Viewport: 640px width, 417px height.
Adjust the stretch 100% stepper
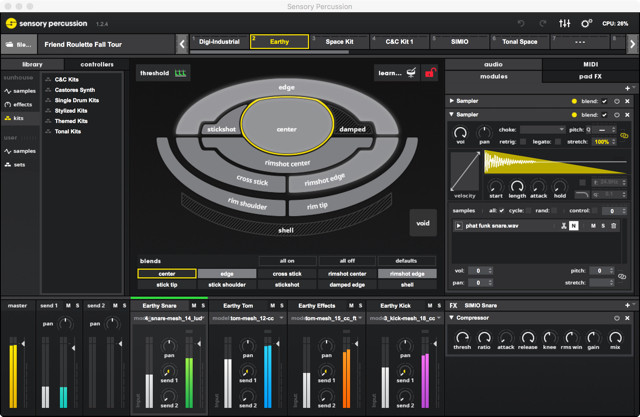click(x=613, y=142)
